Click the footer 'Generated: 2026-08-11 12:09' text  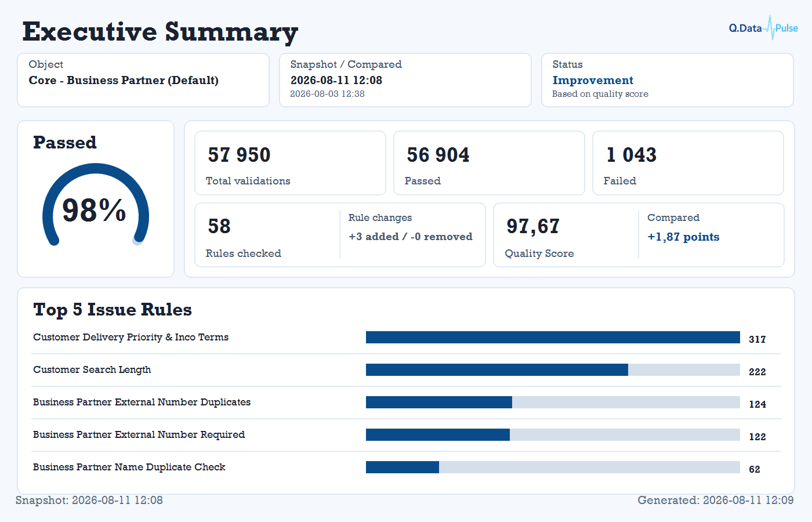715,500
